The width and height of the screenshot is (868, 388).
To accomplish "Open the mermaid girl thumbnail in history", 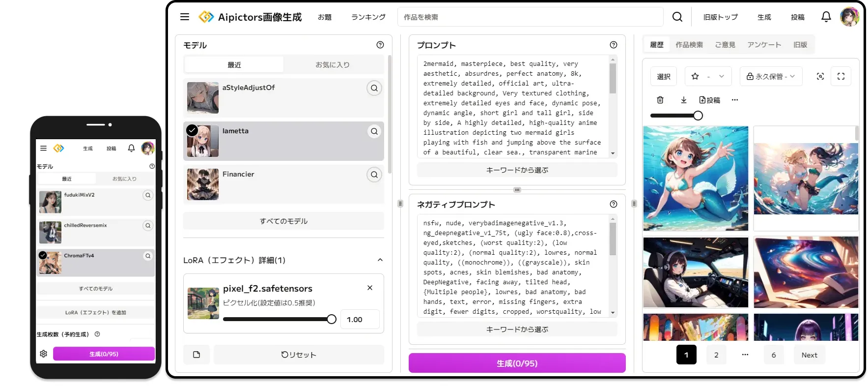I will point(696,179).
